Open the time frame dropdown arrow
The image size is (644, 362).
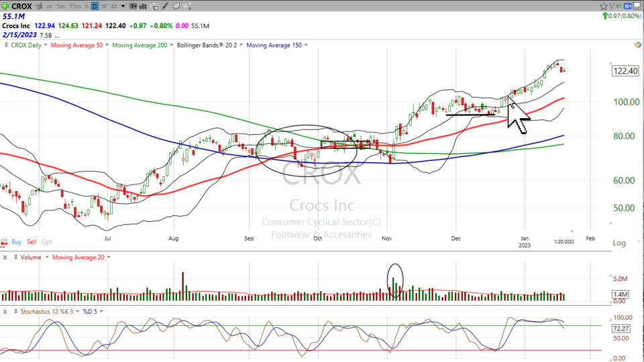[122, 6]
